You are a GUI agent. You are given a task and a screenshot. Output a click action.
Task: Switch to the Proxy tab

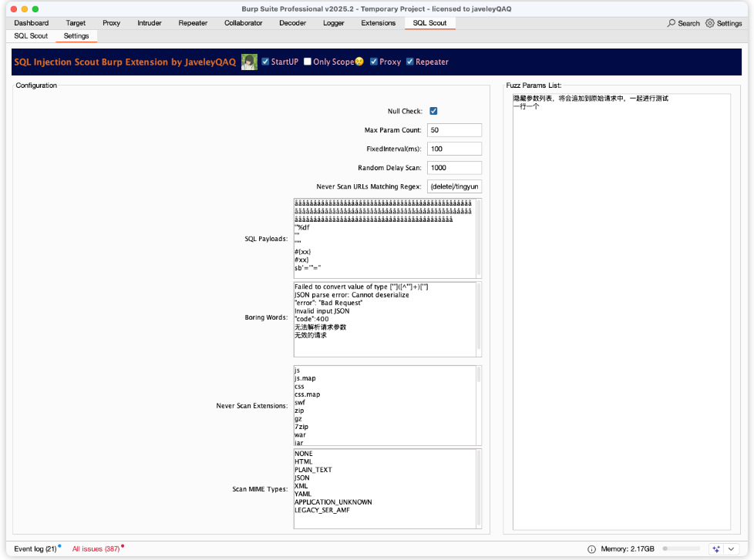111,23
